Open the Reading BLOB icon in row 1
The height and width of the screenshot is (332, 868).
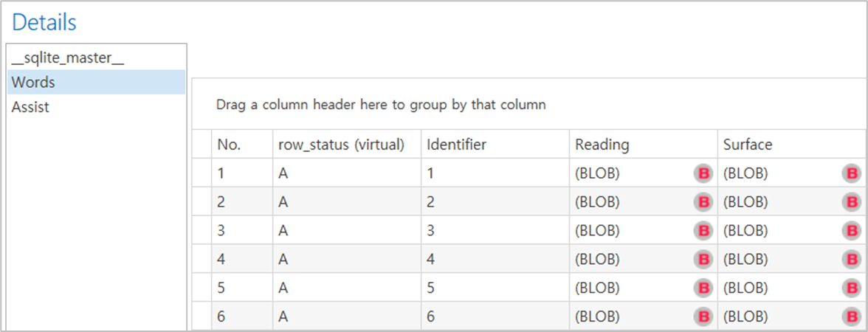point(703,173)
